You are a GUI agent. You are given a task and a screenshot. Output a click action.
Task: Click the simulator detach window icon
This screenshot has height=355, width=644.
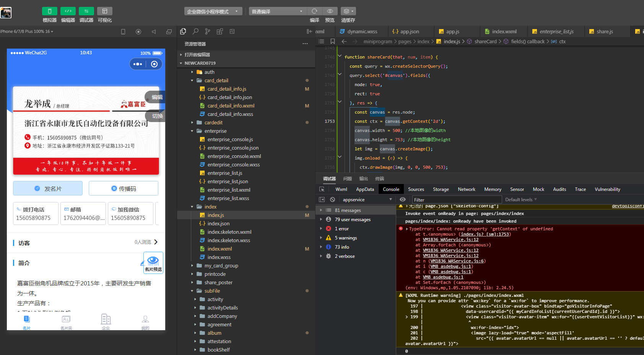(169, 32)
